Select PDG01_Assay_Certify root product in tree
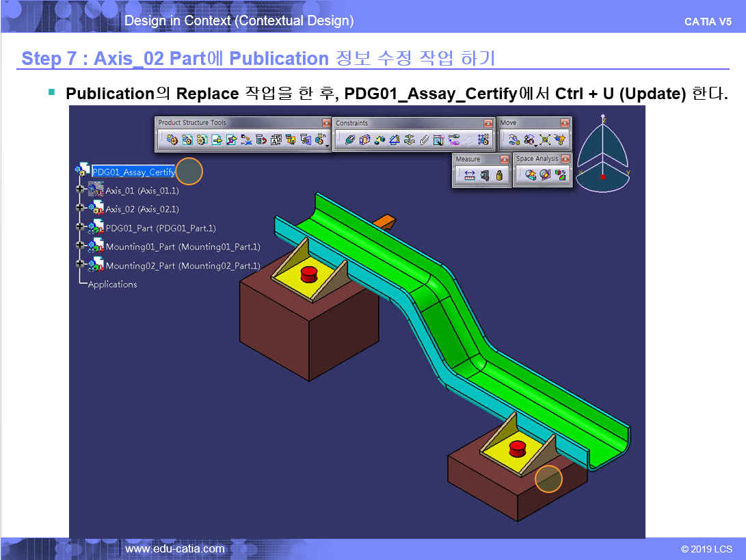Screen dimensions: 746x560 133,172
